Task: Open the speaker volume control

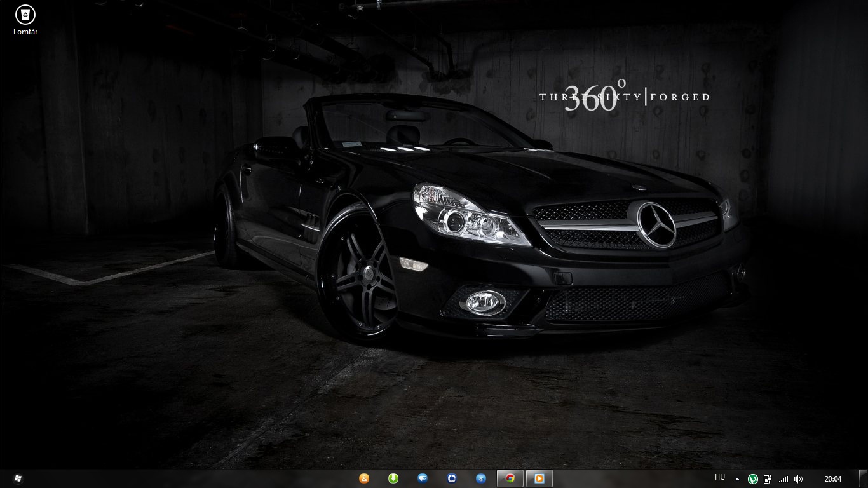Action: 799,479
